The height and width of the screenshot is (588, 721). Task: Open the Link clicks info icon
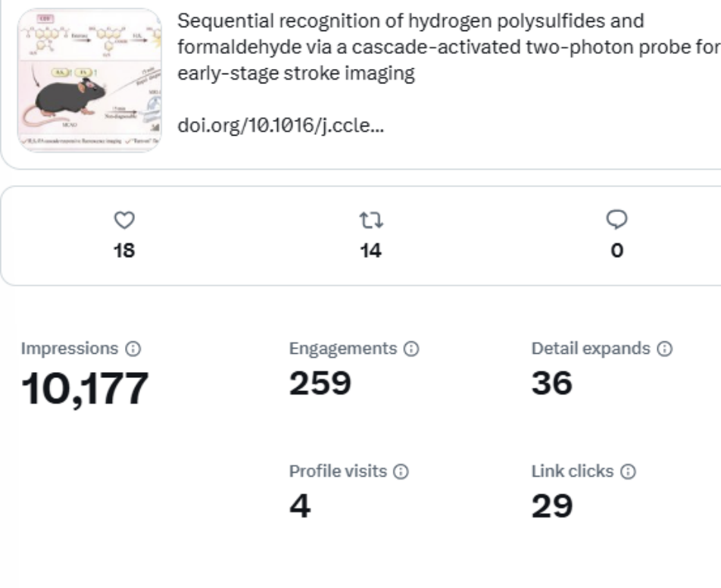pos(628,471)
